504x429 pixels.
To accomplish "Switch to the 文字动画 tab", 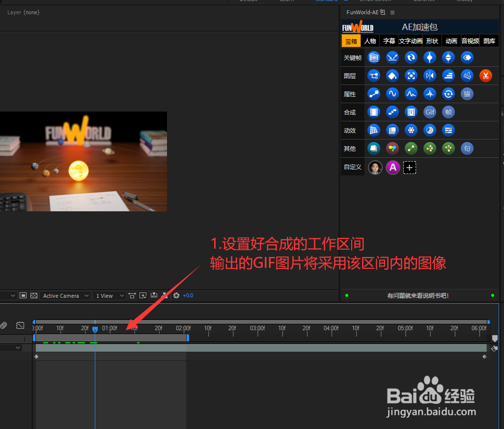I will pos(411,41).
